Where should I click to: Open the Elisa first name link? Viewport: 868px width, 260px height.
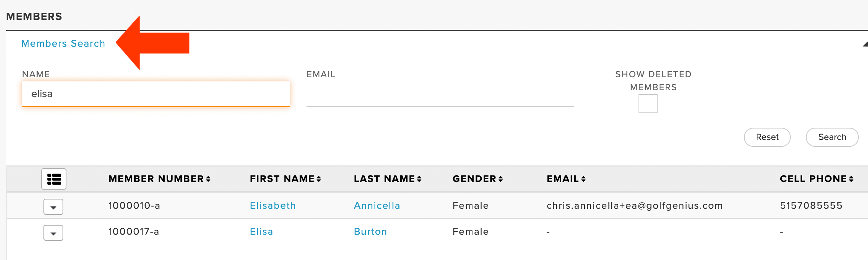[261, 231]
